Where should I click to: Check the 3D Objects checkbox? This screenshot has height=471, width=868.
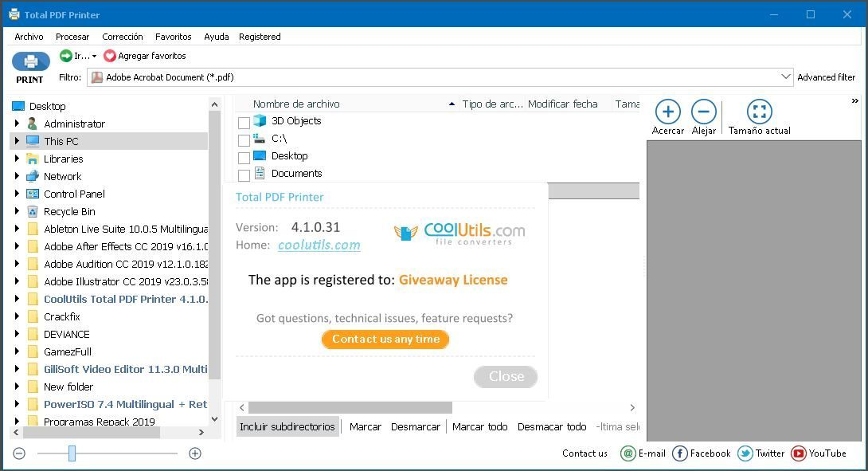[x=244, y=123]
